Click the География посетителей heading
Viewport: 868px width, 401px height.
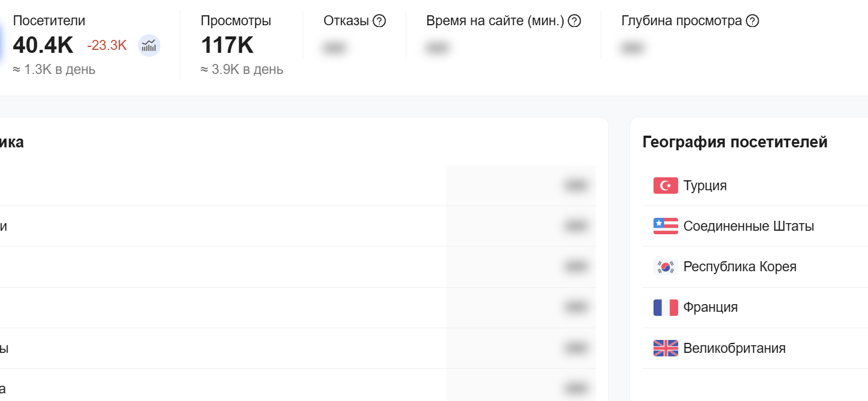[x=735, y=141]
